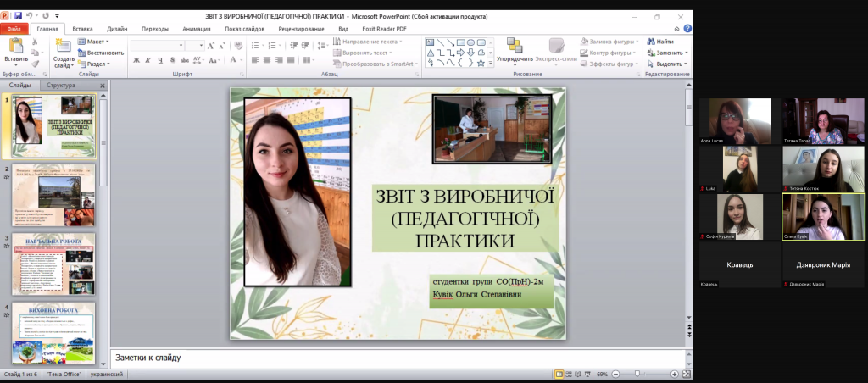Open the Структура outline pane tab
868x383 pixels.
coord(61,86)
